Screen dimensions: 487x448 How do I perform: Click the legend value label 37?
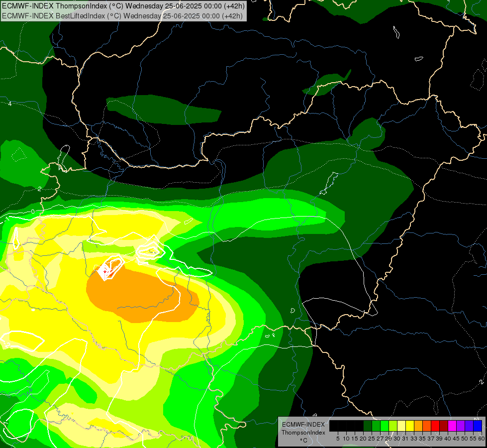click(x=431, y=439)
